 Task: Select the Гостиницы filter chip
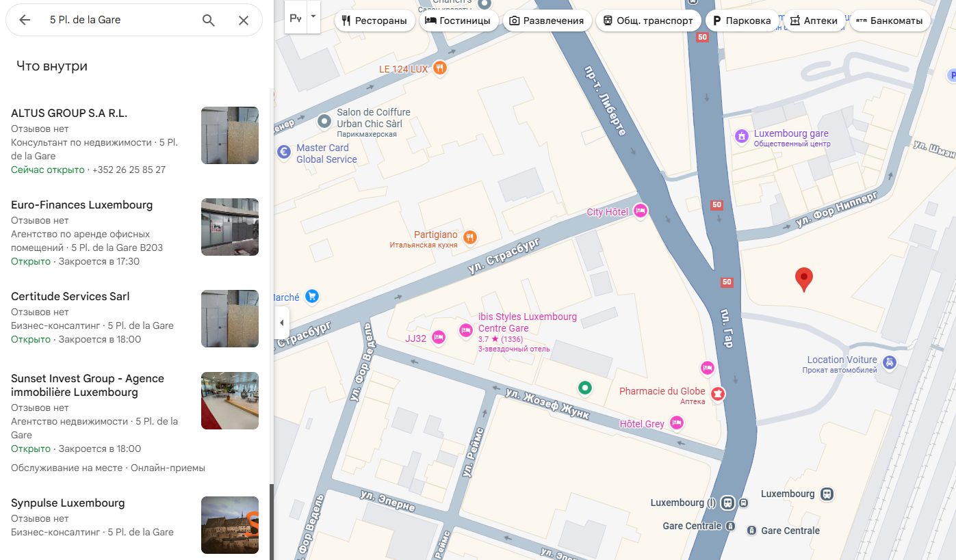[458, 21]
